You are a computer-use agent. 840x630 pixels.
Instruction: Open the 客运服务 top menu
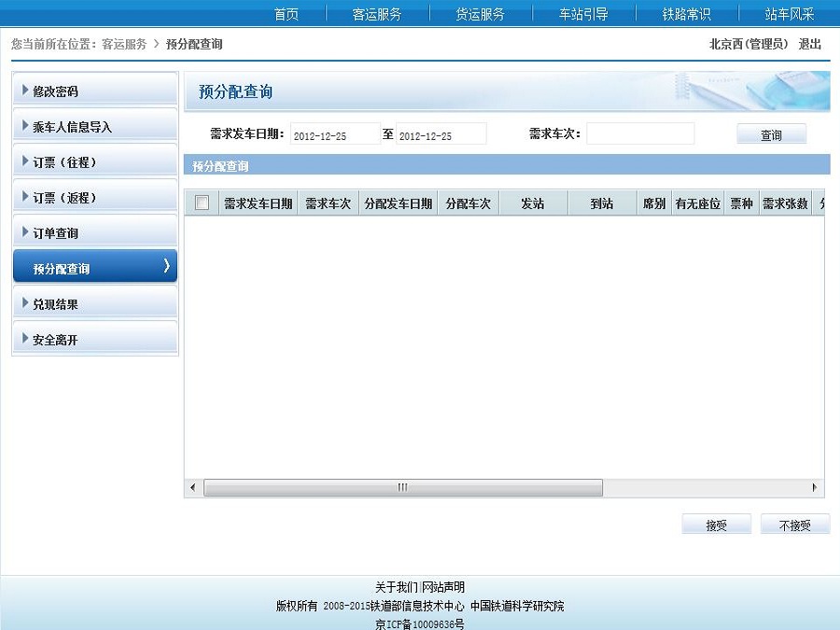377,14
